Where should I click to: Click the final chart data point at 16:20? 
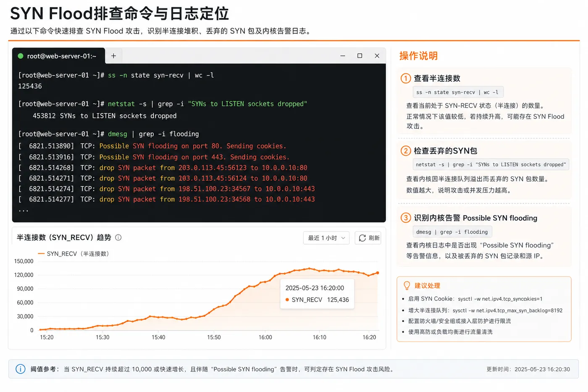tap(378, 273)
